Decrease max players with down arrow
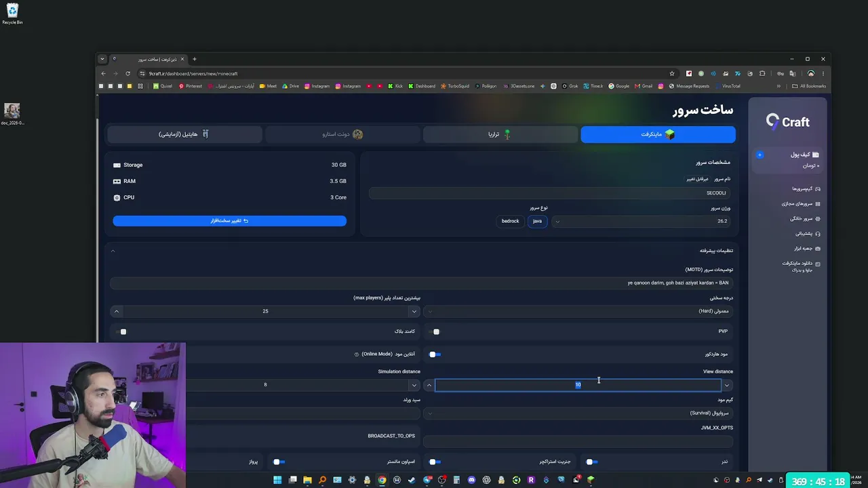This screenshot has width=868, height=488. pyautogui.click(x=414, y=311)
